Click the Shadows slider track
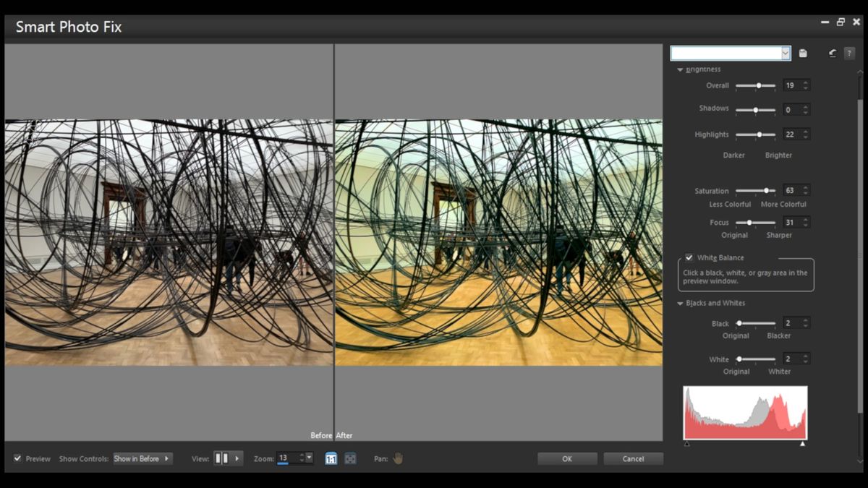The width and height of the screenshot is (868, 488). click(755, 110)
